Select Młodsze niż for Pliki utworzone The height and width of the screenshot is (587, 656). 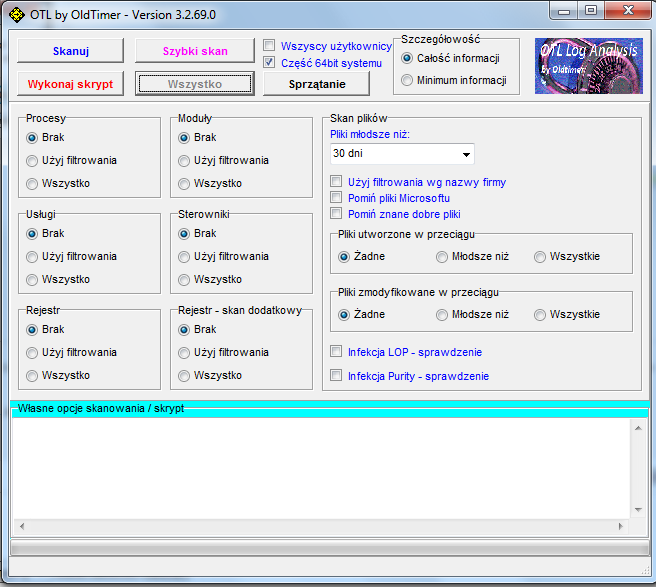tap(442, 257)
